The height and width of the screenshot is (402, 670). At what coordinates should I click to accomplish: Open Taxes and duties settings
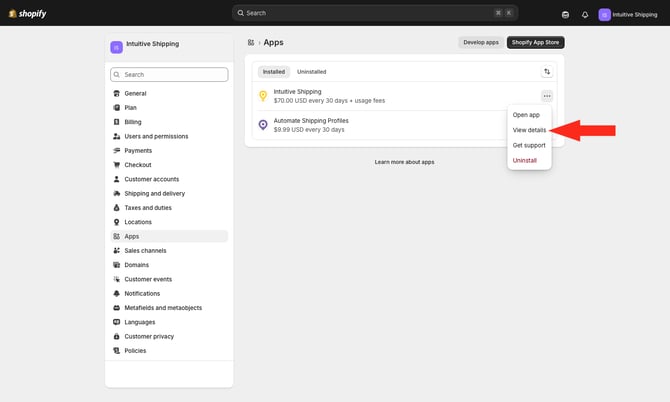169,208
